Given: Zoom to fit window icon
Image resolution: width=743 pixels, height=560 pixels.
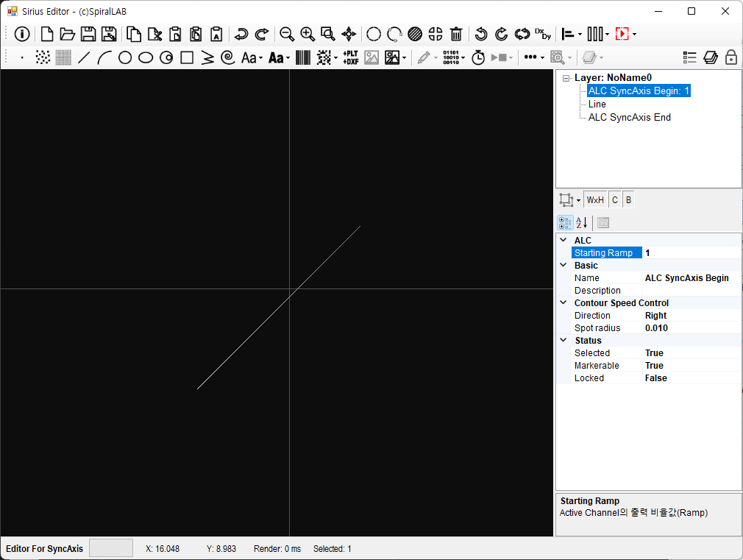Looking at the screenshot, I should click(328, 34).
